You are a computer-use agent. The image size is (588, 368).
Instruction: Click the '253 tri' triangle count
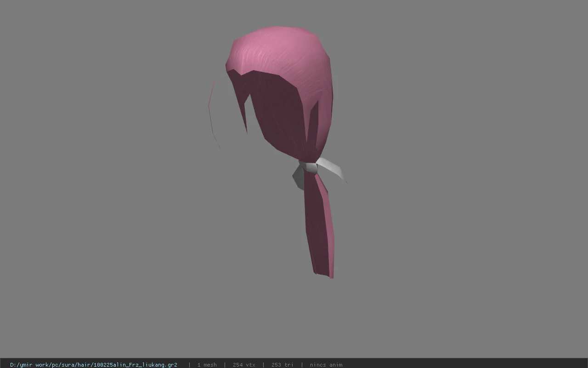pyautogui.click(x=282, y=365)
